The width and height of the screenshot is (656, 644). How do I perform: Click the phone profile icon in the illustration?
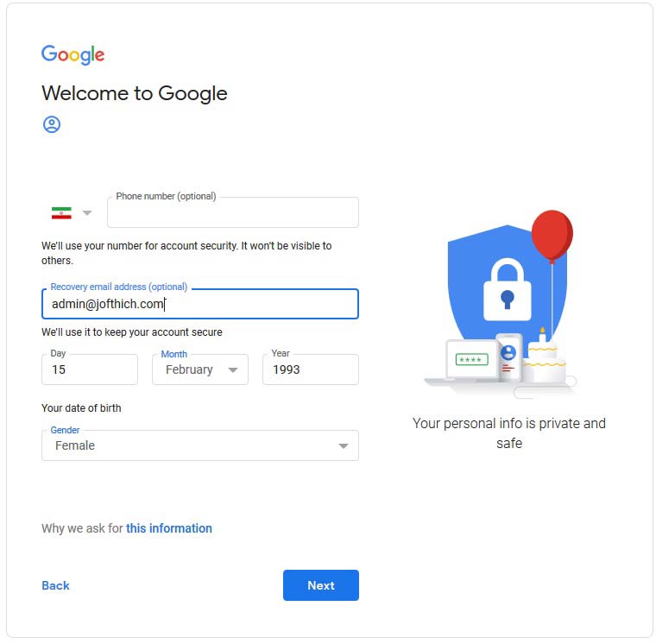pos(508,352)
